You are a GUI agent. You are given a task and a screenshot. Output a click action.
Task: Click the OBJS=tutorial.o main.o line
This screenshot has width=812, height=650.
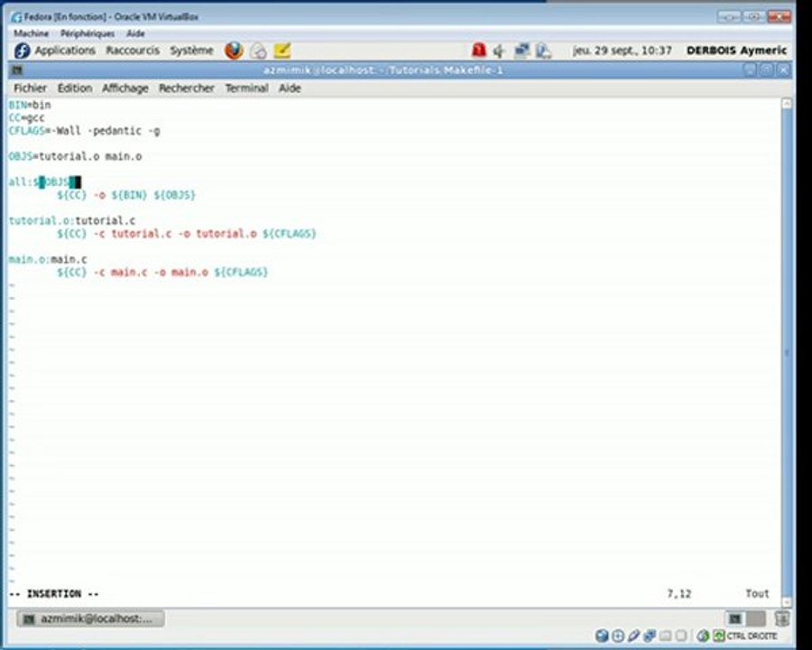point(75,156)
